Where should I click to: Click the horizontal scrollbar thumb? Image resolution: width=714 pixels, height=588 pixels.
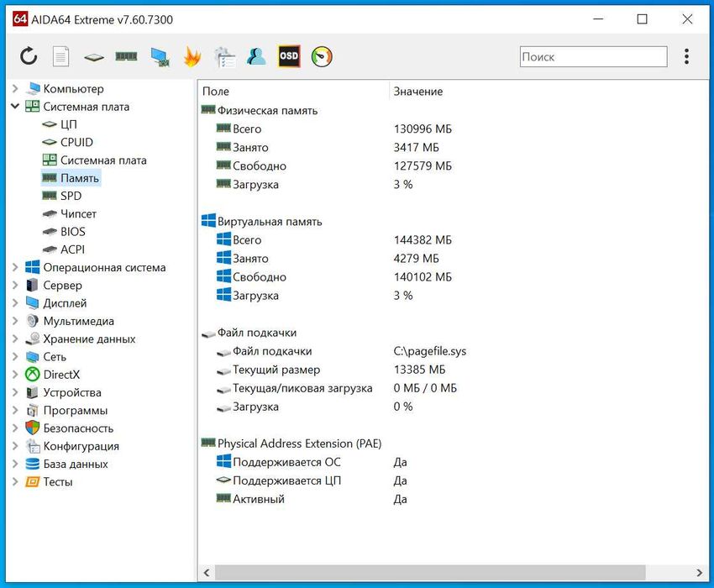click(430, 573)
